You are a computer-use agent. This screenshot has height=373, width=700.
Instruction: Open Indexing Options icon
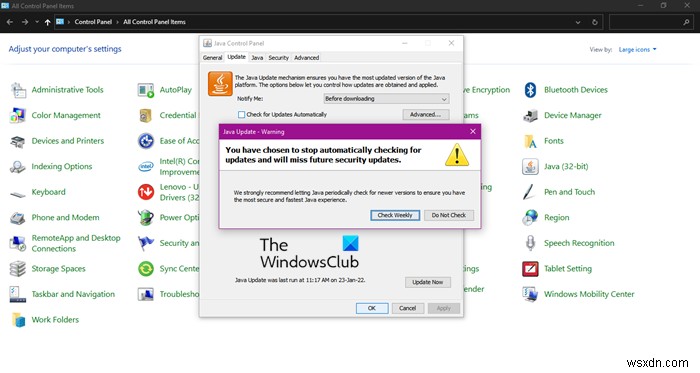pos(18,167)
